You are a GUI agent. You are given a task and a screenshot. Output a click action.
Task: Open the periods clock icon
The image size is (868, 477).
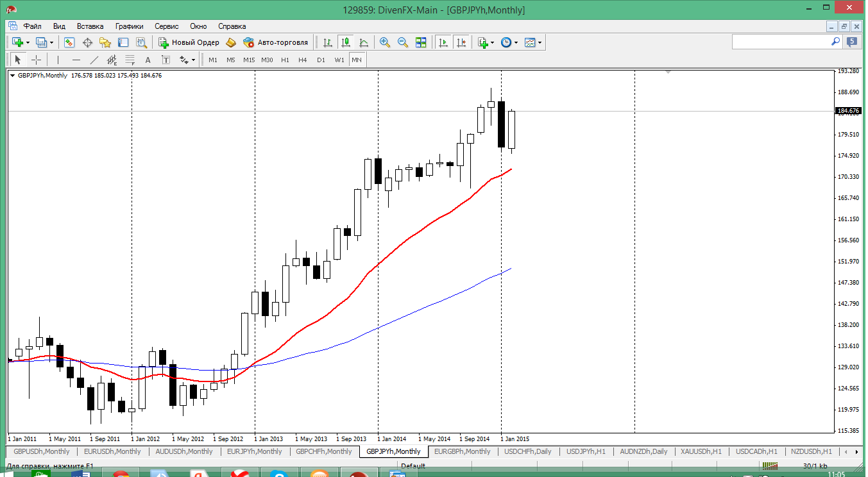(x=506, y=42)
